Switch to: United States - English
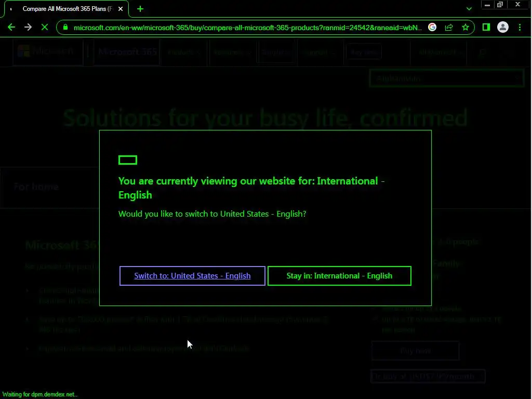This screenshot has height=399, width=532. [x=192, y=276]
